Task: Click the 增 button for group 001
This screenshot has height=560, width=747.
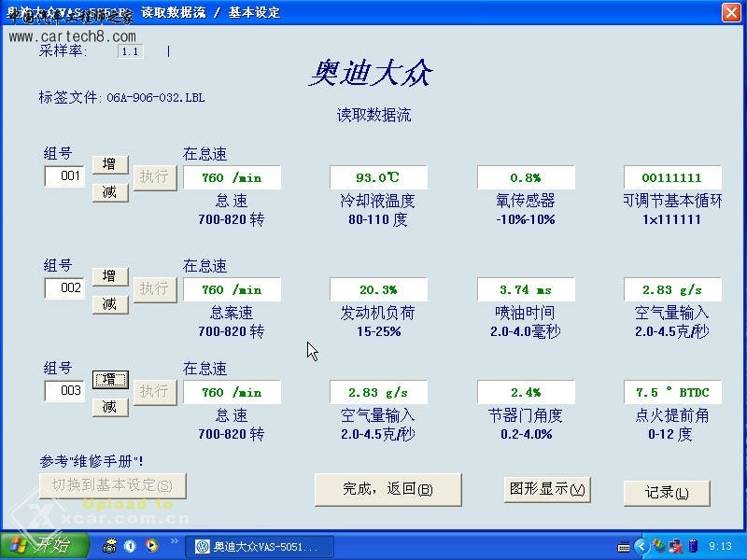Action: click(110, 164)
